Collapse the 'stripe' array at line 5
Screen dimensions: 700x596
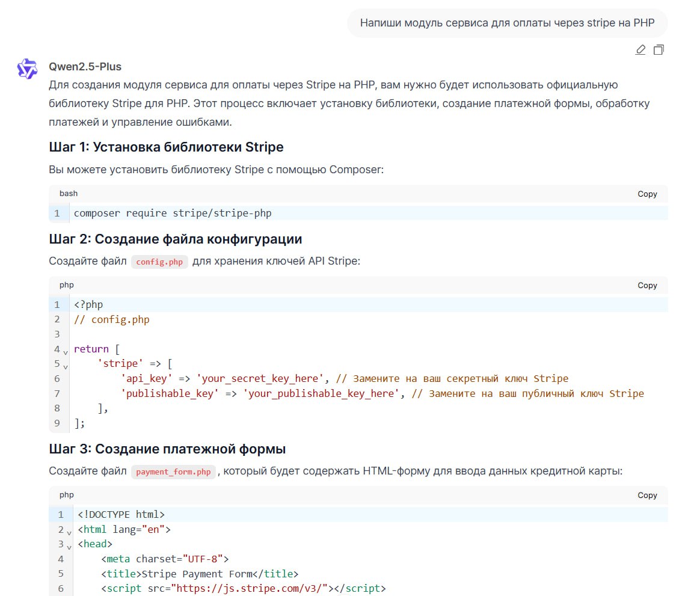(x=66, y=366)
